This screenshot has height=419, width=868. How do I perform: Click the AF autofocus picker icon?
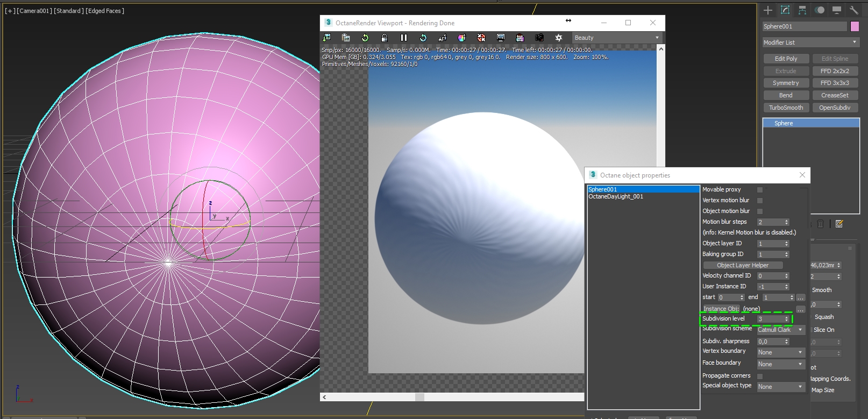(x=442, y=38)
